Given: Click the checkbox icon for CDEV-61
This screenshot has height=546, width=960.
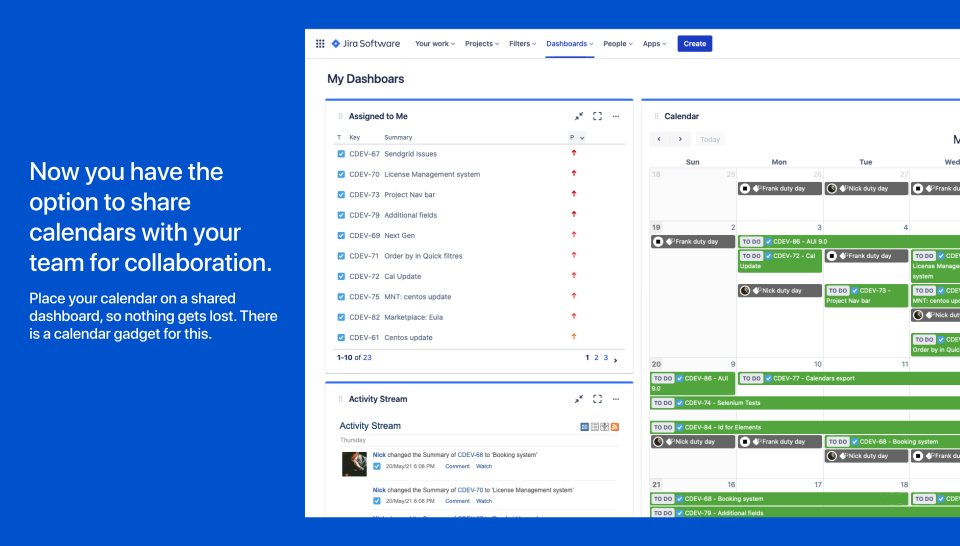Looking at the screenshot, I should point(341,338).
